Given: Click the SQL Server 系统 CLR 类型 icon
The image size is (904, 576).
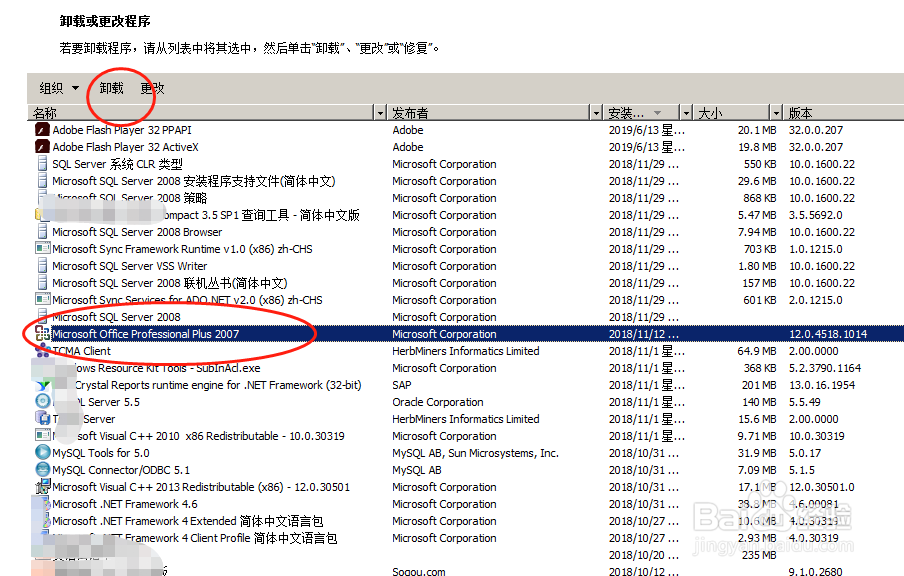Looking at the screenshot, I should tap(42, 164).
